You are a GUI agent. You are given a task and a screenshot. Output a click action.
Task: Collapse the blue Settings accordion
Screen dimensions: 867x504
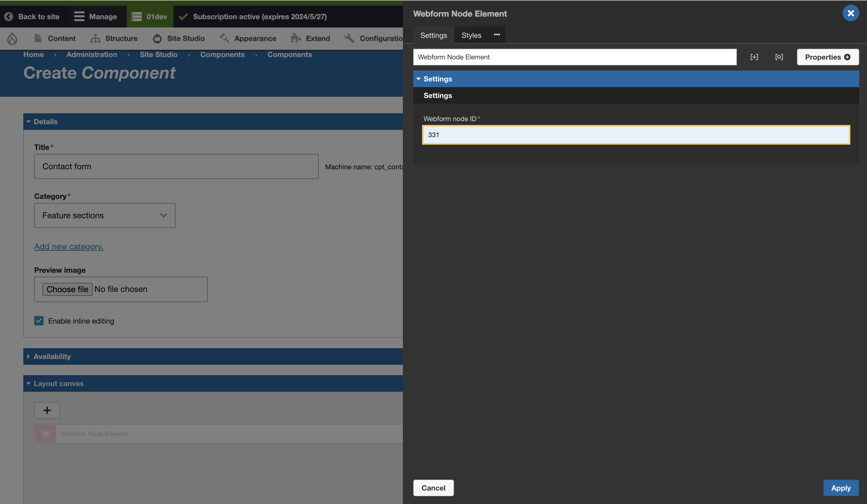(636, 79)
